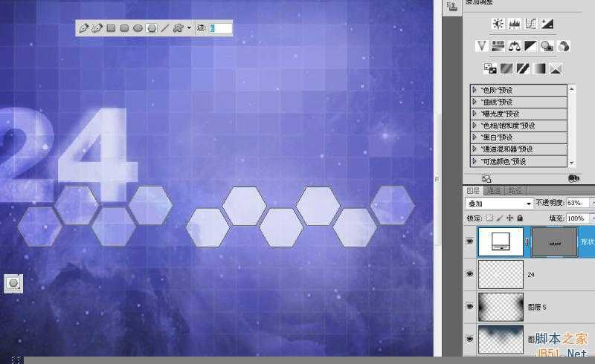Add a Selective Color adjustment

point(556,68)
